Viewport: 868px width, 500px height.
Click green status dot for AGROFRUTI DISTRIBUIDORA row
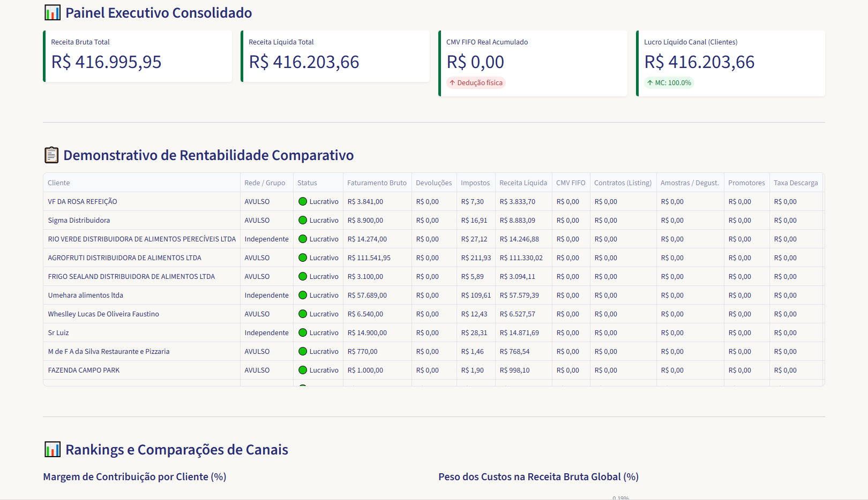pyautogui.click(x=303, y=257)
